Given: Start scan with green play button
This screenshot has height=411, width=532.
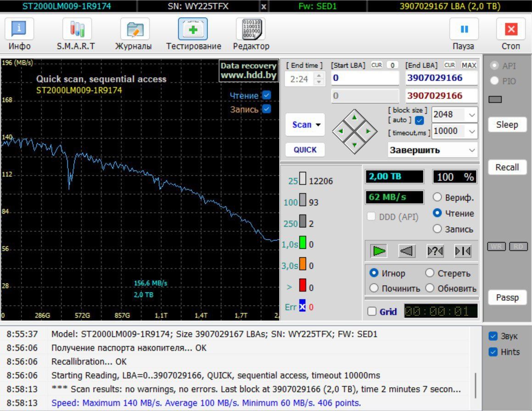Looking at the screenshot, I should pos(379,251).
